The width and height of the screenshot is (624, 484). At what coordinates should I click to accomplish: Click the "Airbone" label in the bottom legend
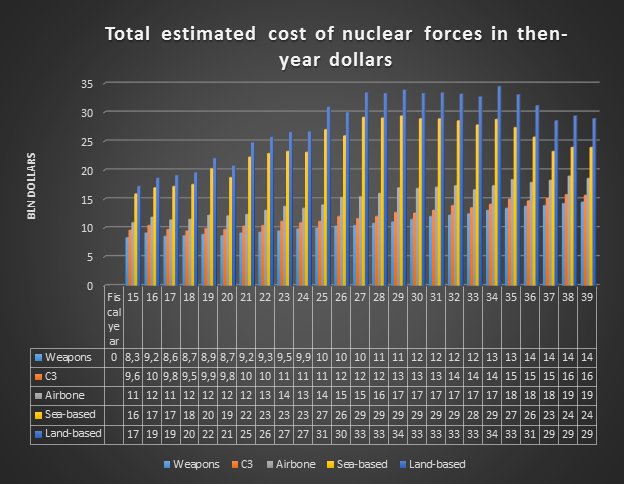pyautogui.click(x=296, y=464)
